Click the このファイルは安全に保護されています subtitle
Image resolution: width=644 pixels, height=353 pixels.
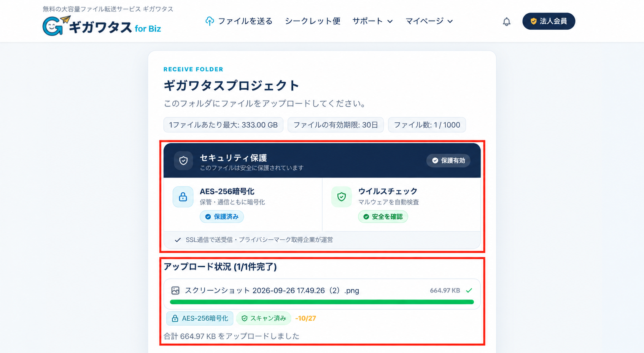click(252, 168)
